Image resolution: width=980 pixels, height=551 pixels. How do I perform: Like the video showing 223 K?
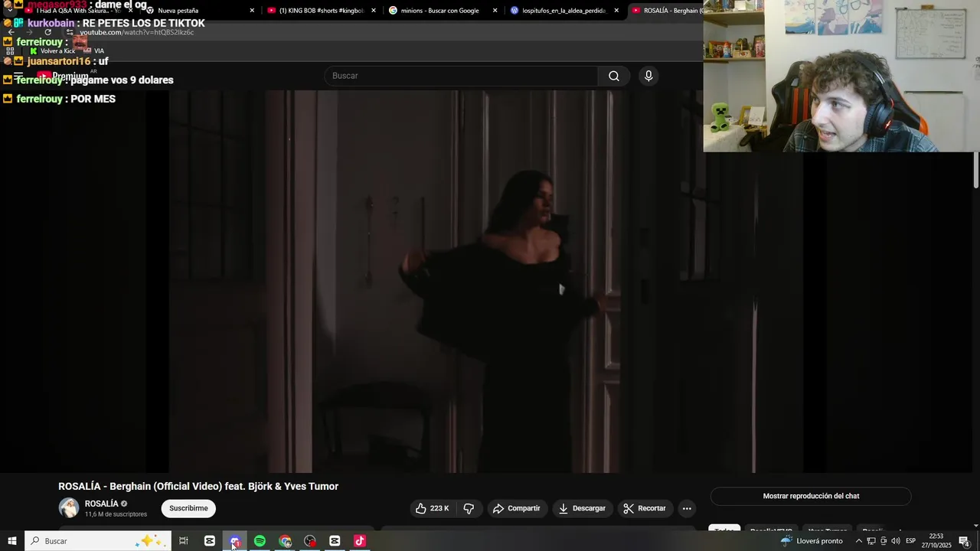coord(433,508)
